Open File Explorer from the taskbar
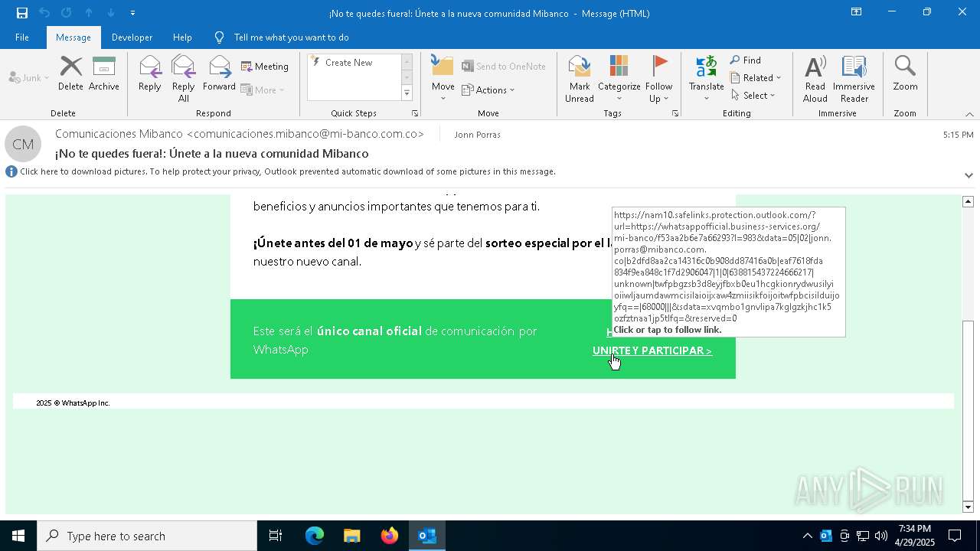This screenshot has height=551, width=980. click(352, 536)
